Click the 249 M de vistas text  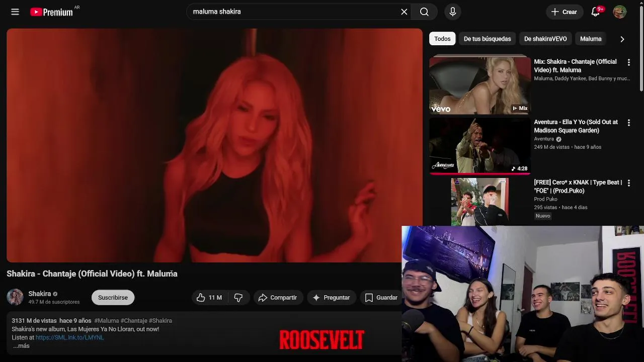[x=551, y=147]
